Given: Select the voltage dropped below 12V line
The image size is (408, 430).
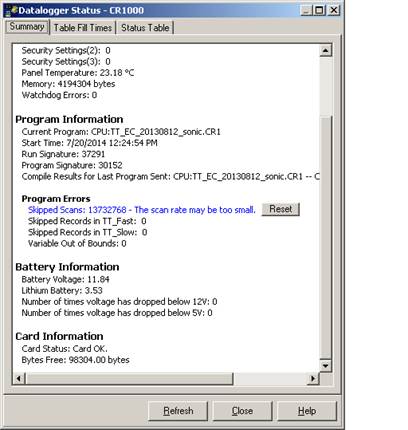Looking at the screenshot, I should click(119, 302).
